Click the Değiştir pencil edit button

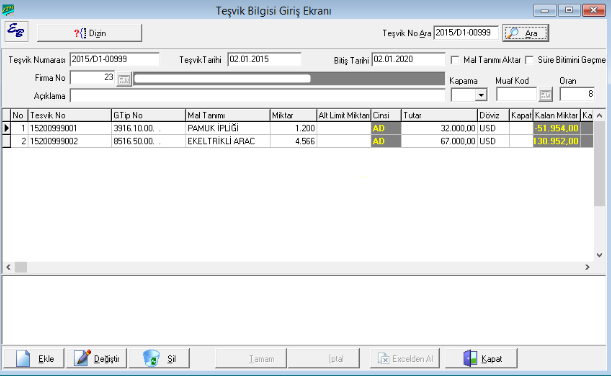(x=97, y=358)
